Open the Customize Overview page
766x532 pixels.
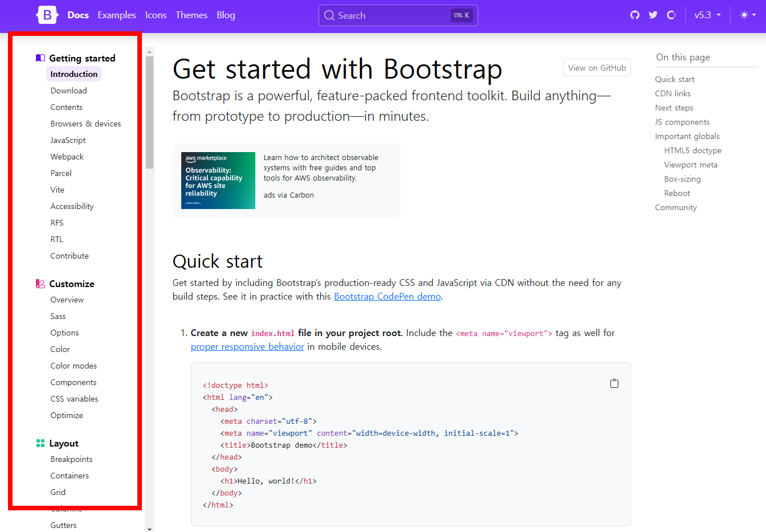pyautogui.click(x=67, y=300)
